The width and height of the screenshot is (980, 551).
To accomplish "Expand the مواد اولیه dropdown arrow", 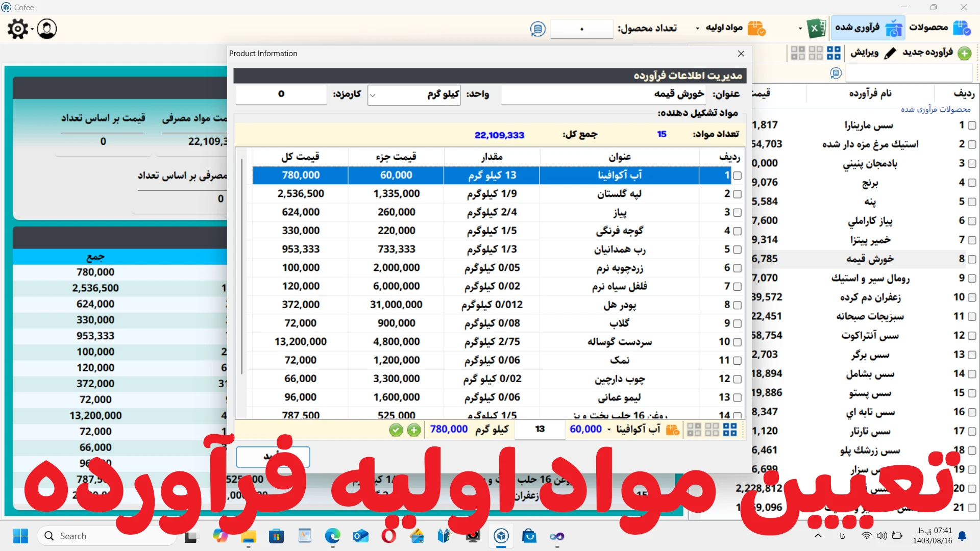I will pyautogui.click(x=698, y=29).
